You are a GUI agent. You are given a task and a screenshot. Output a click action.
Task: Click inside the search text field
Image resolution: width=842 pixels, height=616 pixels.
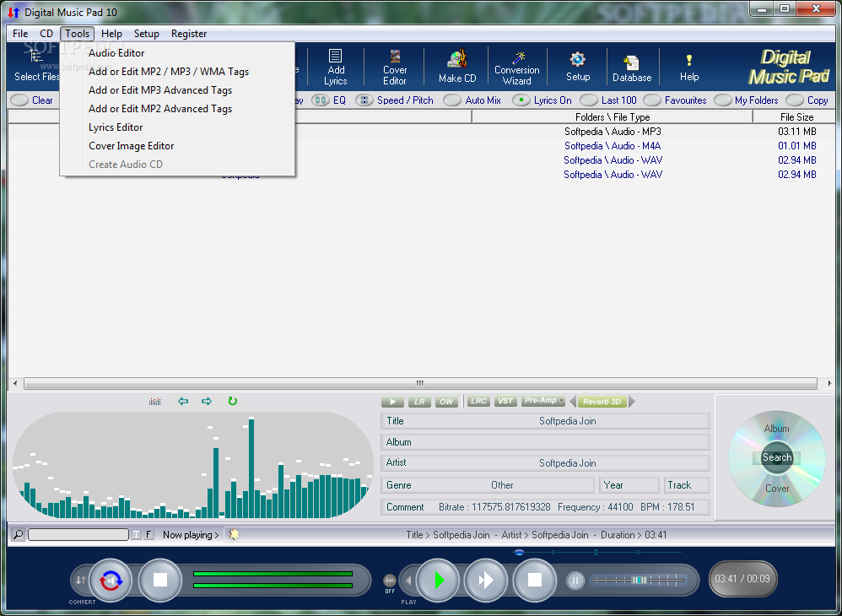[x=78, y=534]
